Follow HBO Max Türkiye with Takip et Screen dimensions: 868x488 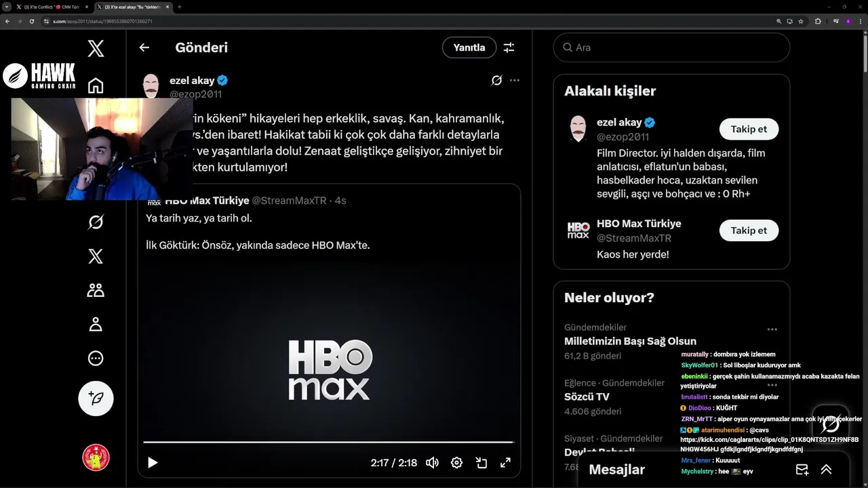[x=749, y=230]
